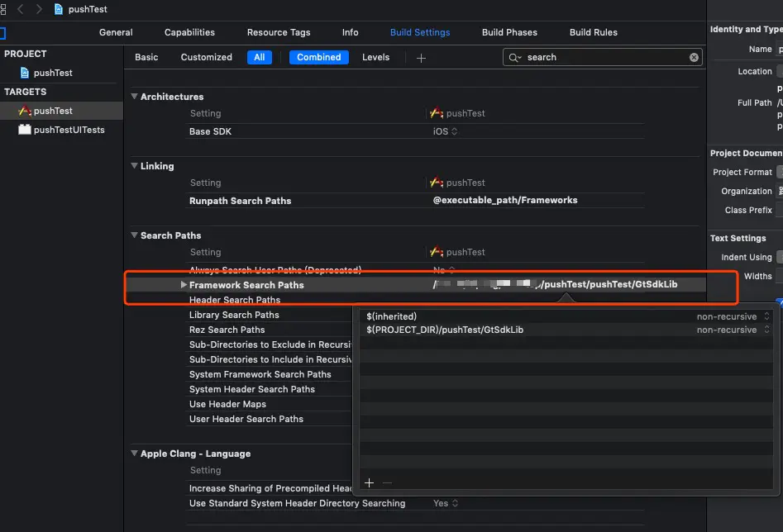Screen dimensions: 783x532
Task: Click the Runpath Search Paths setting
Action: [241, 201]
